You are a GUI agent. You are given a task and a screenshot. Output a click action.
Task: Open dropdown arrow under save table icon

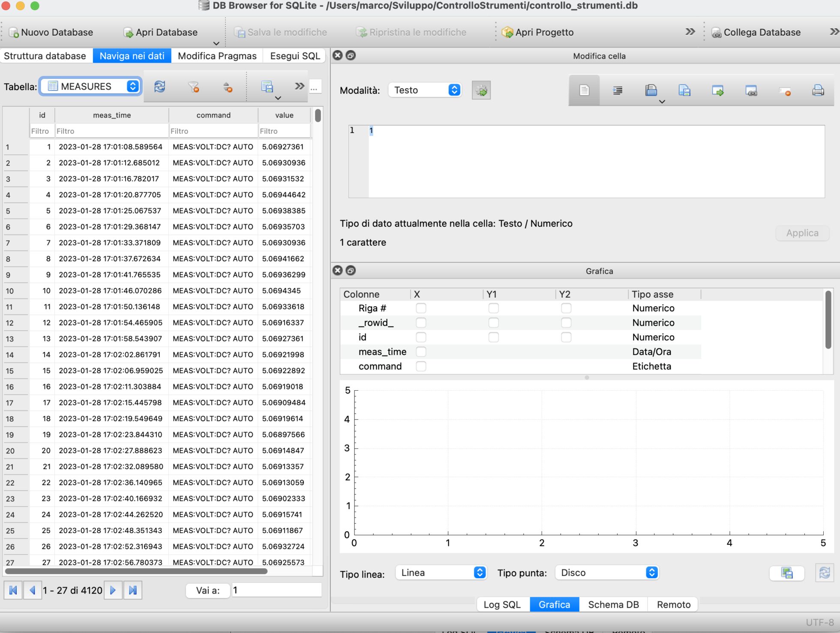278,98
